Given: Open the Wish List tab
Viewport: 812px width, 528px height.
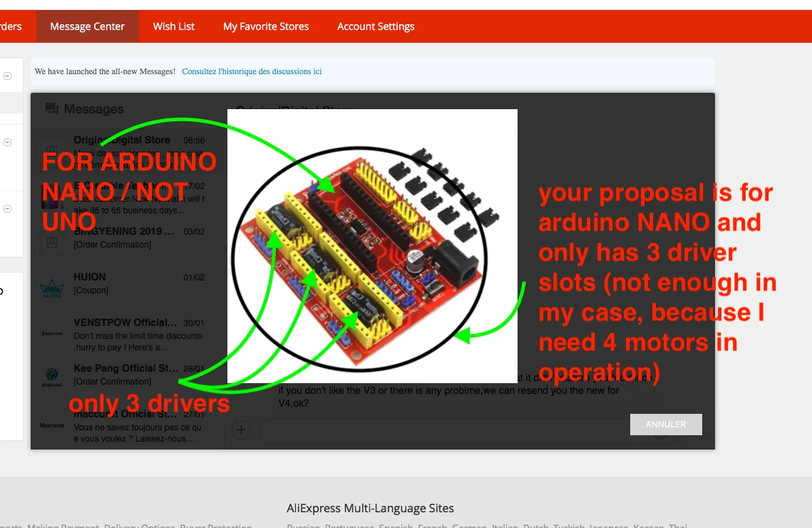Looking at the screenshot, I should [173, 26].
